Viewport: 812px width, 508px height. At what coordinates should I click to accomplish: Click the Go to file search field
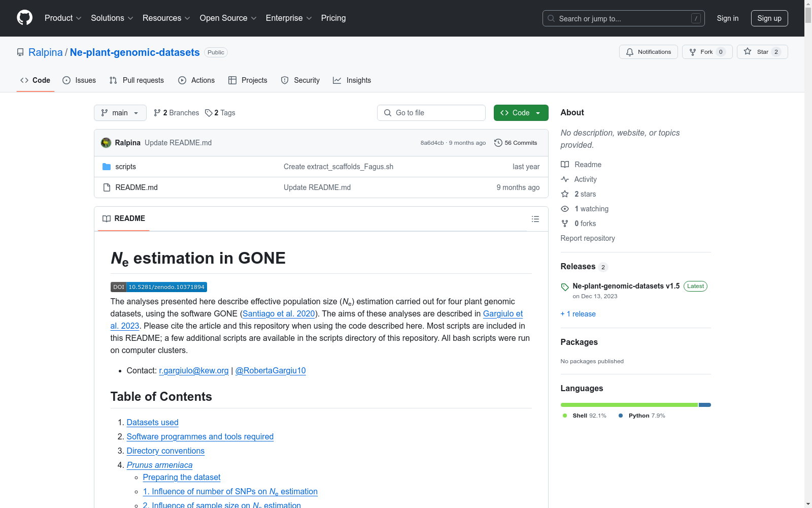coord(431,113)
